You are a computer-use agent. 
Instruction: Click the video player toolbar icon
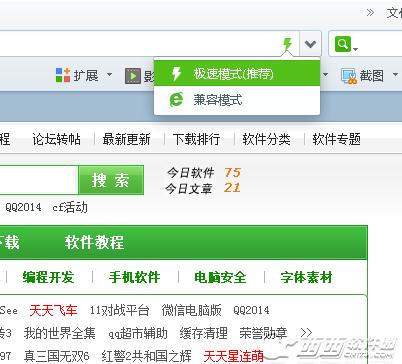click(133, 76)
